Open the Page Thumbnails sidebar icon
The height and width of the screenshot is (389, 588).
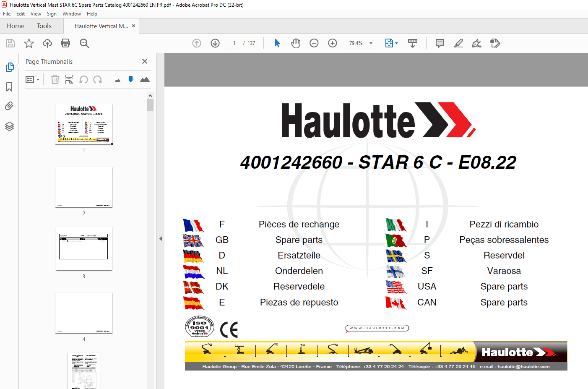click(x=9, y=67)
